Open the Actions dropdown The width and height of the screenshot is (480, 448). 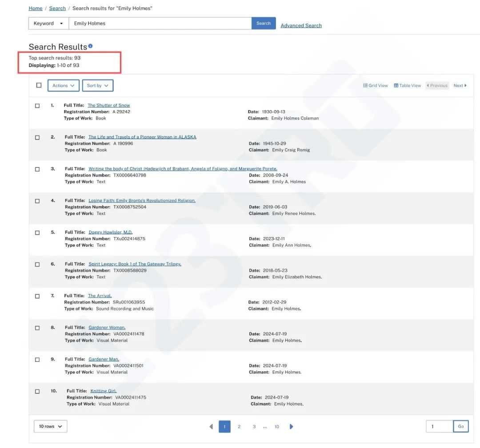click(64, 86)
